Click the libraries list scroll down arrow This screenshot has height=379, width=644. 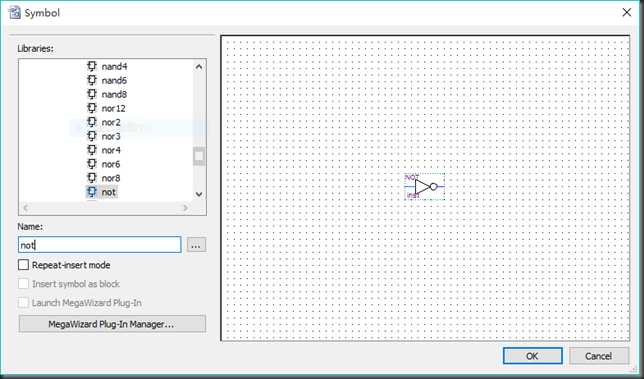point(199,194)
